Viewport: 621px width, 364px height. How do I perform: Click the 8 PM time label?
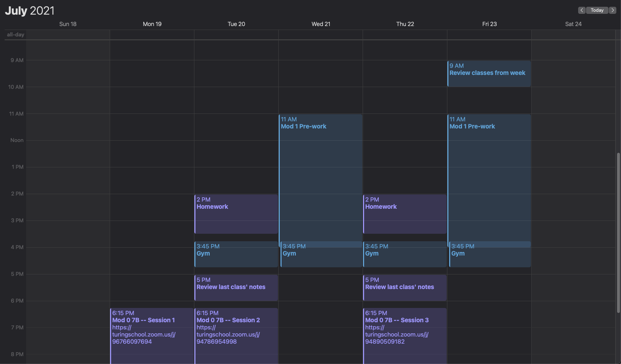17,354
